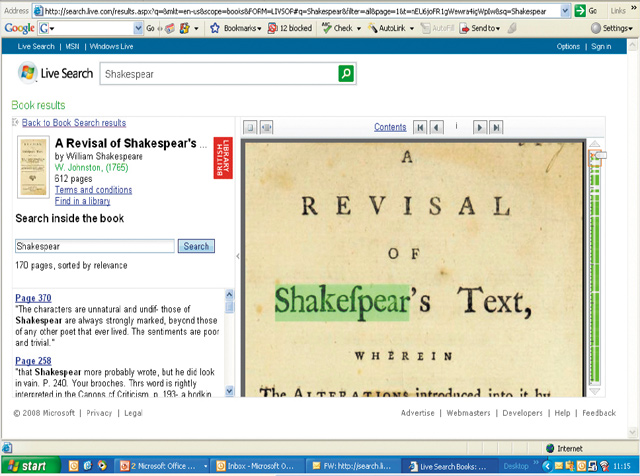This screenshot has height=476, width=640.
Task: Click the Feedback footer link
Action: (599, 413)
